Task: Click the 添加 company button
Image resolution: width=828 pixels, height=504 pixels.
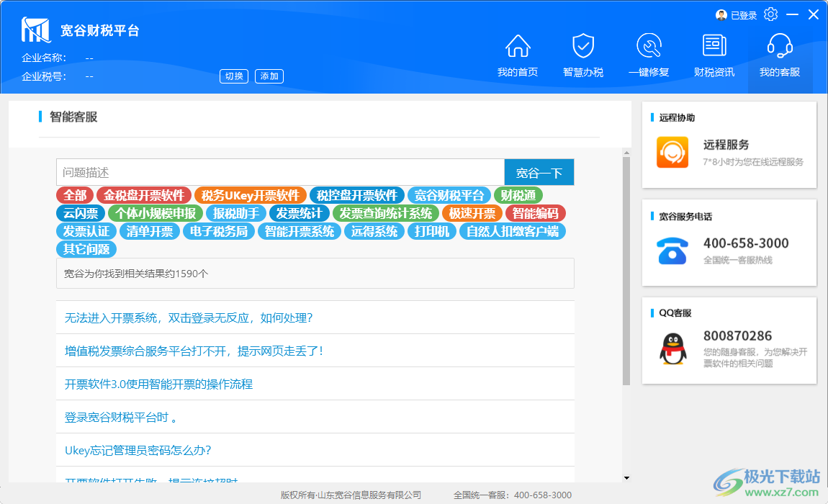Action: point(269,76)
